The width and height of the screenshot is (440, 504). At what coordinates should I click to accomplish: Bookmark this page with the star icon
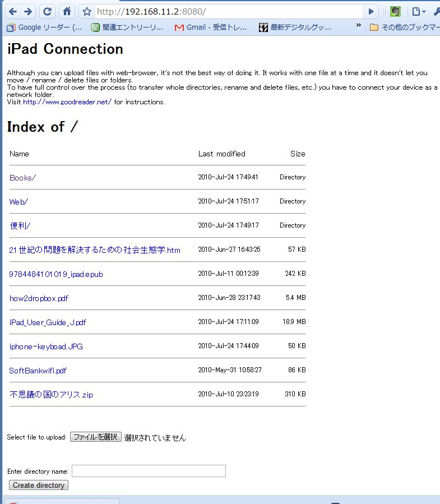(x=87, y=12)
